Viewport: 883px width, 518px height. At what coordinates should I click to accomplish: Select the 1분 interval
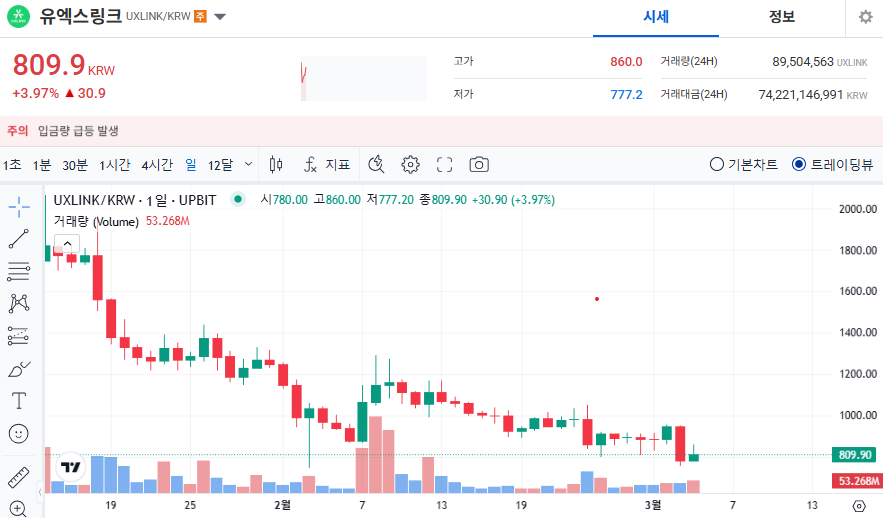pyautogui.click(x=42, y=164)
